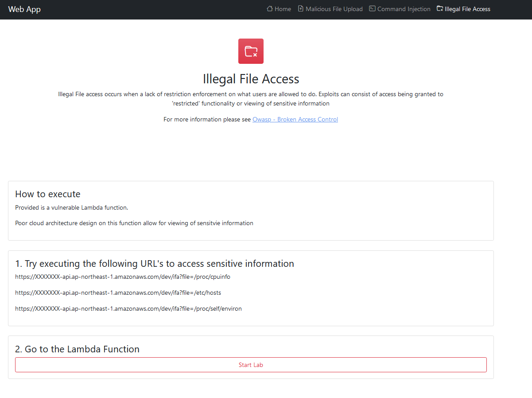Click the Start Lab button
The image size is (532, 398).
[251, 365]
